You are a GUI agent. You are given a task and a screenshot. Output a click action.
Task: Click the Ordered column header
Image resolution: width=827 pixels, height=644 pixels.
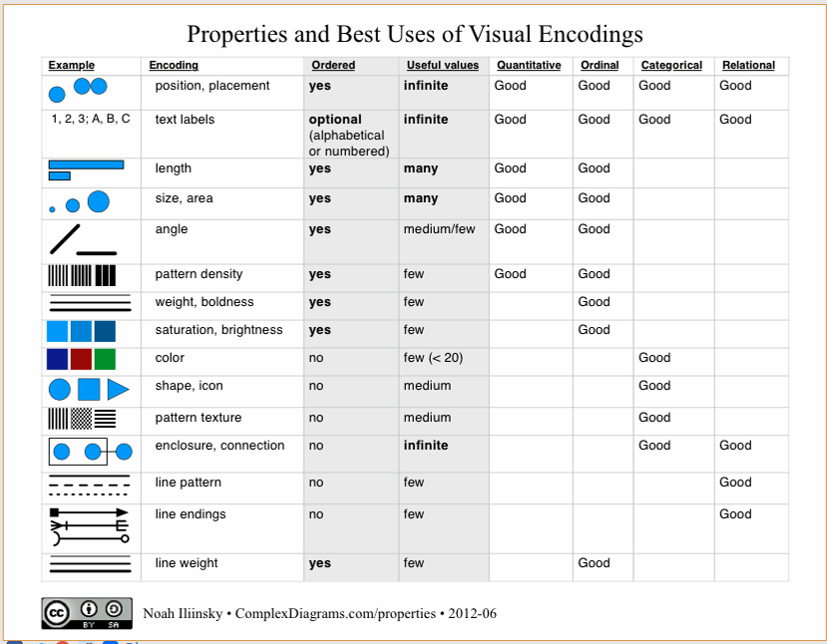333,65
